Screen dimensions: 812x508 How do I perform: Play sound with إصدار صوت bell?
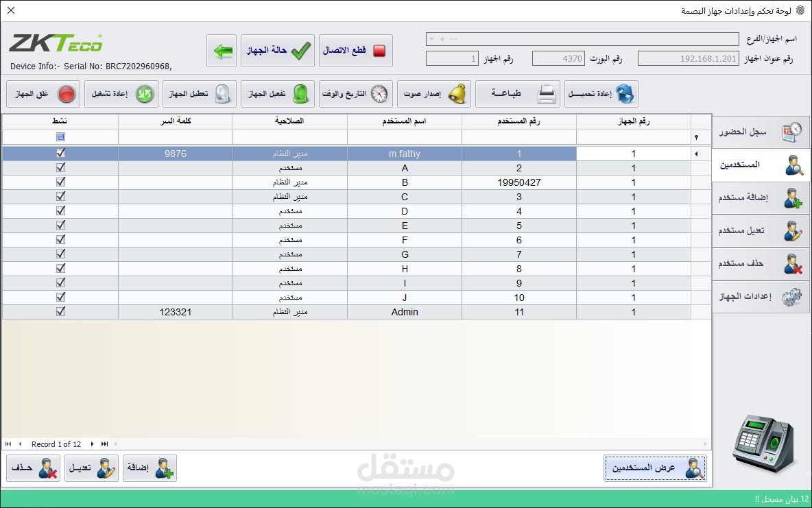pyautogui.click(x=434, y=94)
